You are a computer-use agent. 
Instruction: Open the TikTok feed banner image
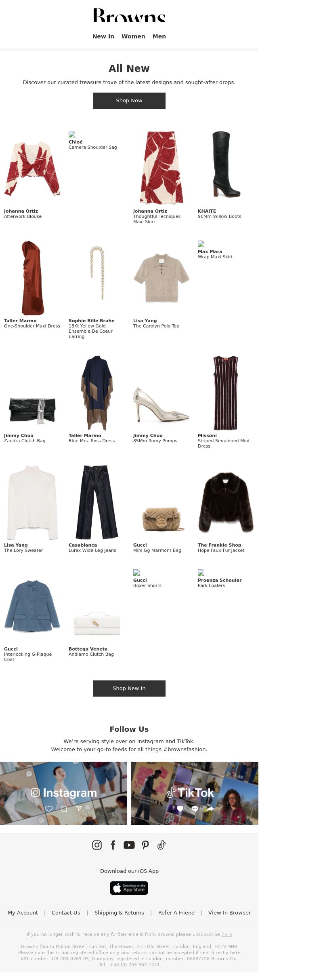tap(195, 793)
